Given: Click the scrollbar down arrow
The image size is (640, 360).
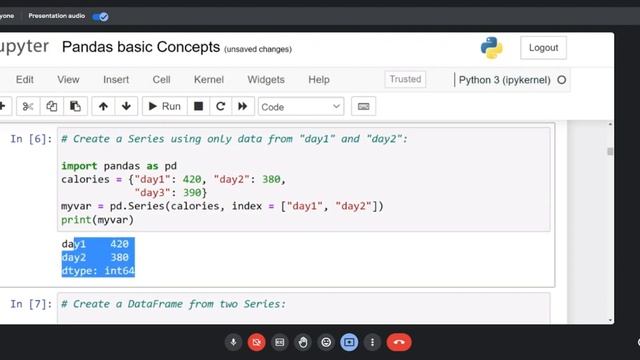Looking at the screenshot, I should (610, 320).
